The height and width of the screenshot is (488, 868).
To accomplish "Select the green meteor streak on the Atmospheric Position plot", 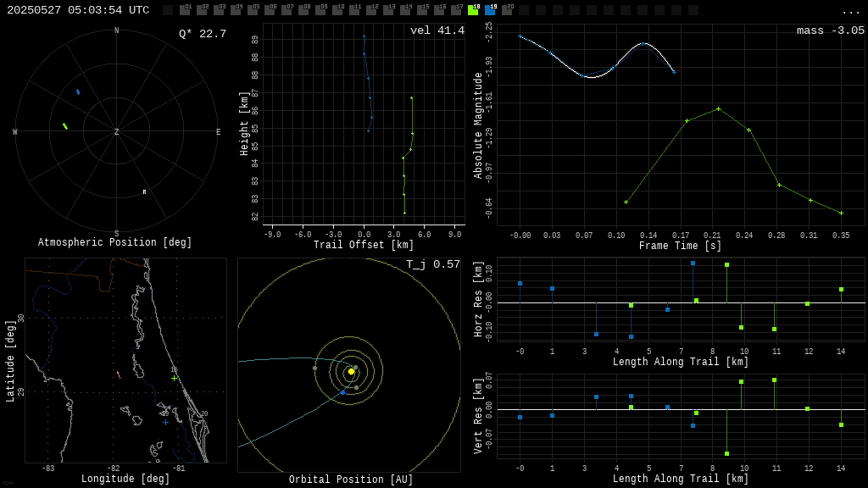I will pos(65,125).
